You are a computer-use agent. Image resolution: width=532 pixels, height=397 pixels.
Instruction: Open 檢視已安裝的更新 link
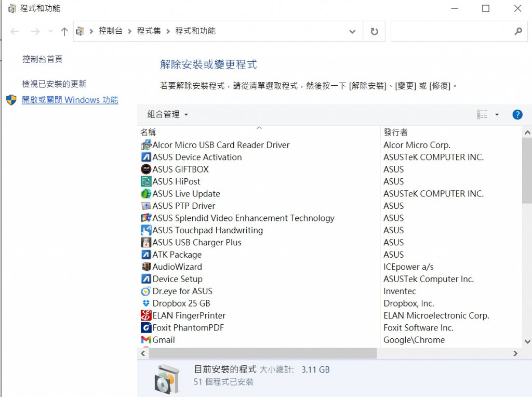click(54, 84)
